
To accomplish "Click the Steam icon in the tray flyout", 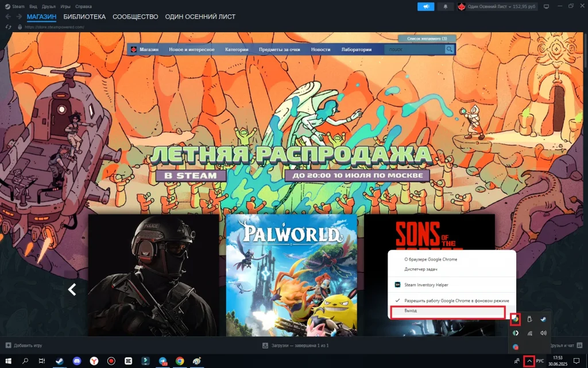I will point(543,320).
